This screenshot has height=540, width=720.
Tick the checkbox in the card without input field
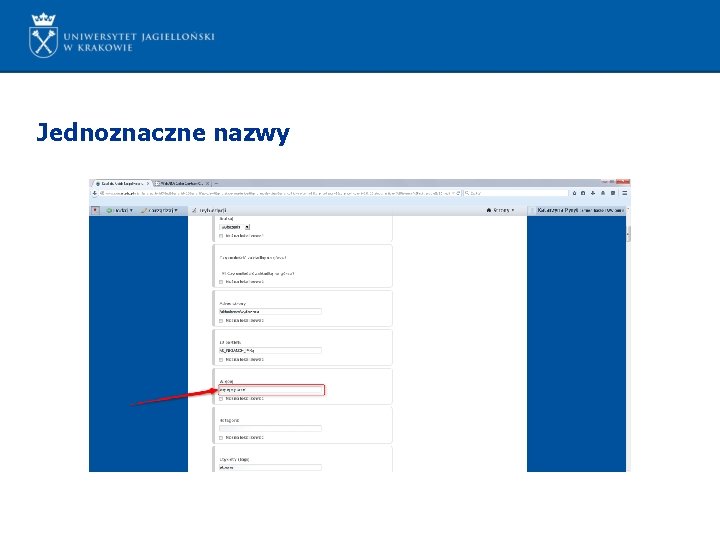click(x=221, y=282)
